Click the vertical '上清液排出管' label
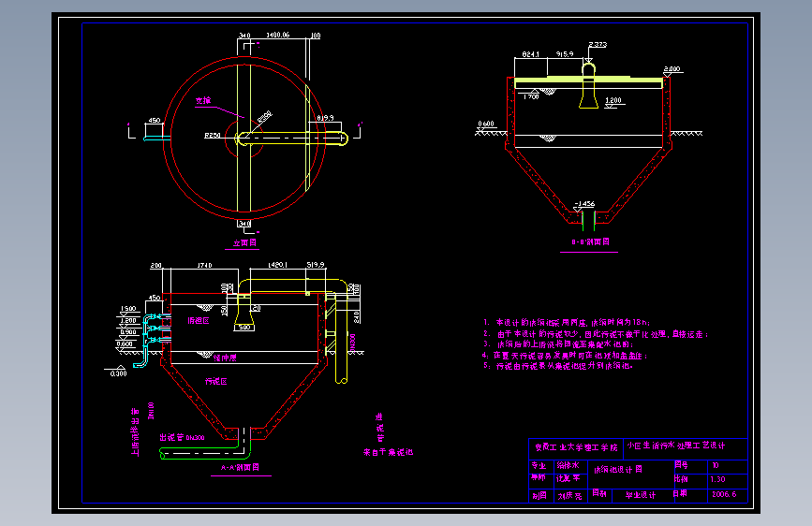 (135, 432)
